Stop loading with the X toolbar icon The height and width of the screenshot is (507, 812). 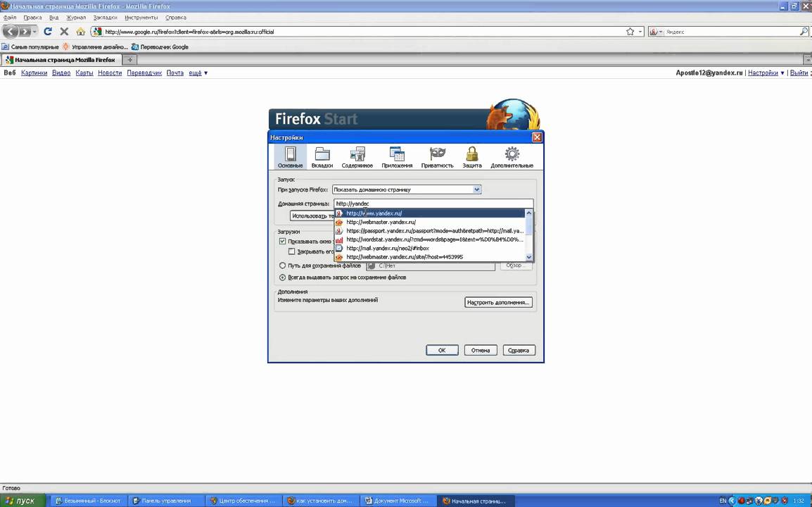pyautogui.click(x=64, y=32)
